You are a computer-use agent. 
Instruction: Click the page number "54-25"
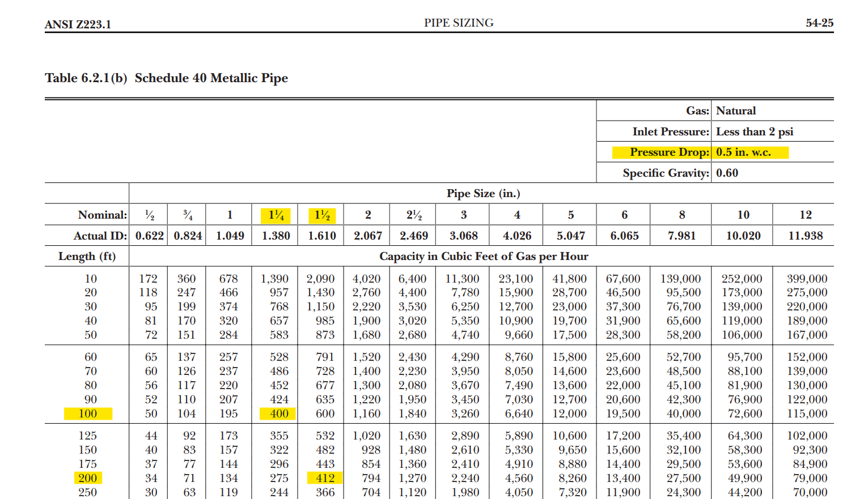pos(819,23)
